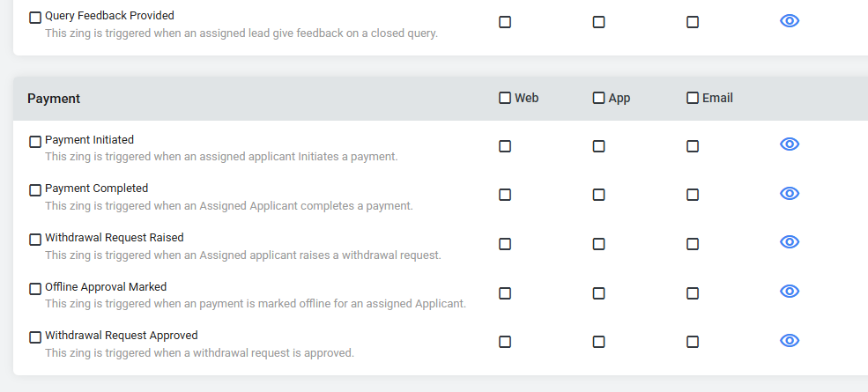Viewport: 868px width, 392px height.
Task: Tick the Offline Approval Marked row checkbox
Action: 35,289
